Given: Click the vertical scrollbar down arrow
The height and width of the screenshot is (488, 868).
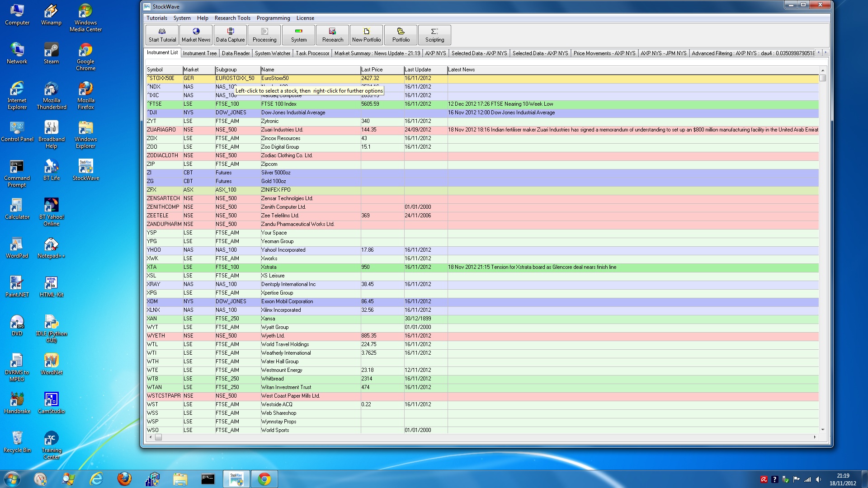Looking at the screenshot, I should pos(822,430).
